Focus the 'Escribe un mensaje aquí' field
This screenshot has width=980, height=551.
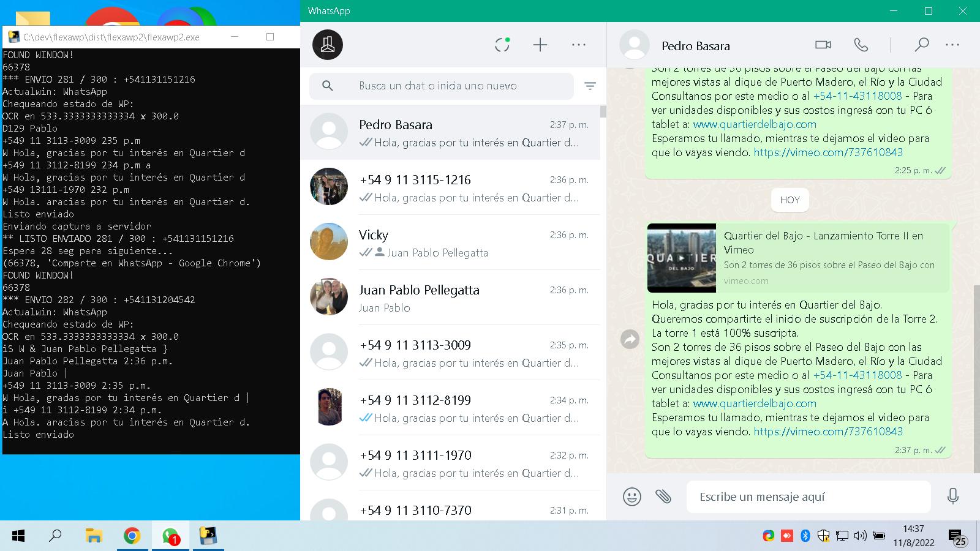[809, 497]
